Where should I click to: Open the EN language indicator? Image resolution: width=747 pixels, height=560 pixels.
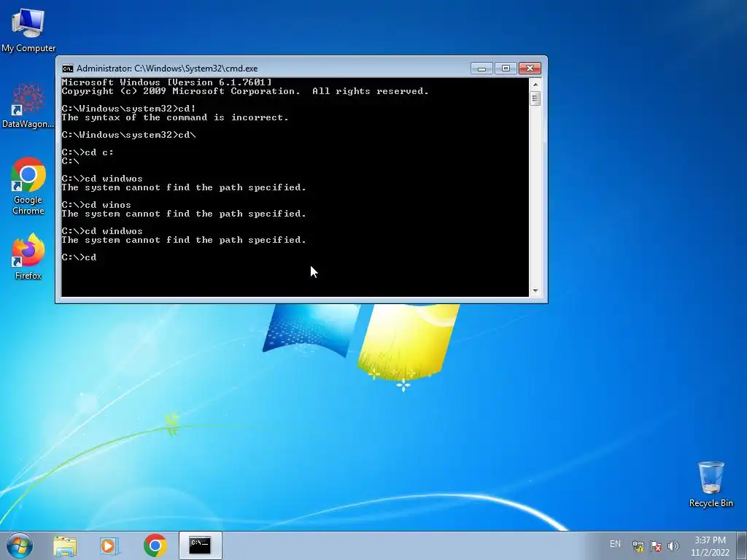point(615,544)
